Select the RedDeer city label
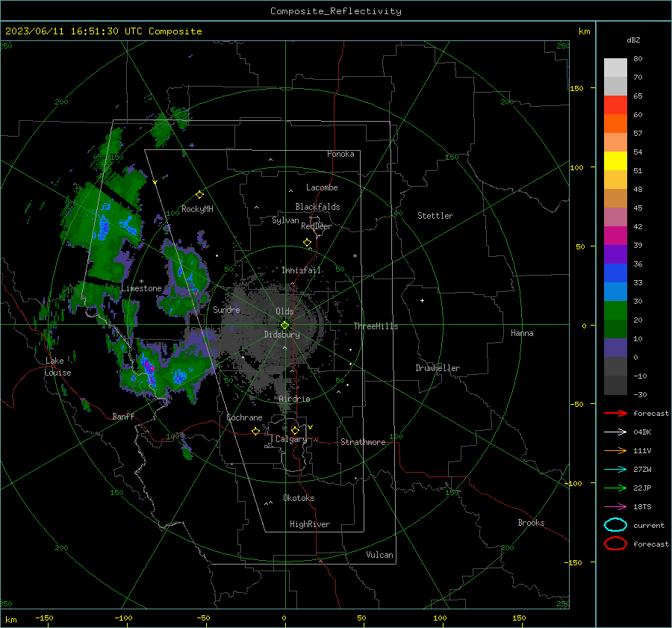The image size is (672, 628). pyautogui.click(x=317, y=226)
